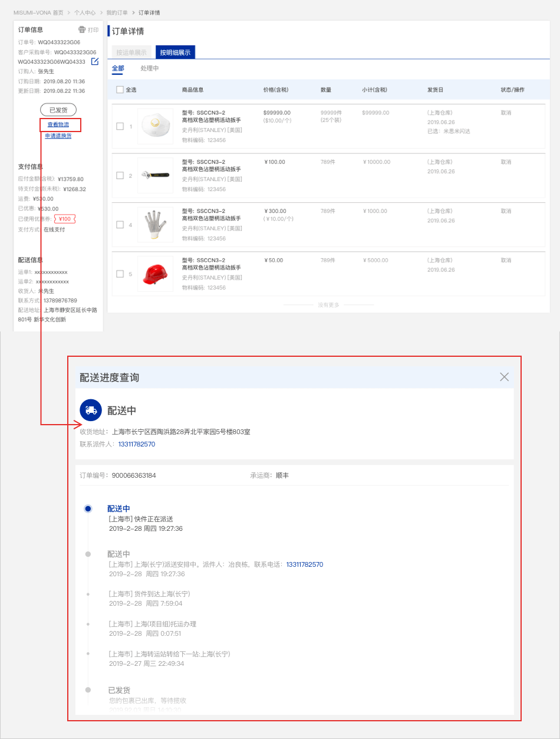Click the edit icon beside purchase order number
560x739 pixels.
pyautogui.click(x=94, y=61)
